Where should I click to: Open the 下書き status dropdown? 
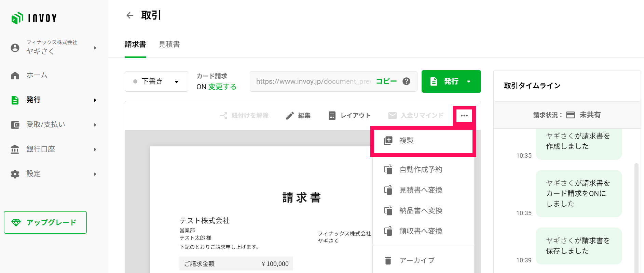[156, 81]
